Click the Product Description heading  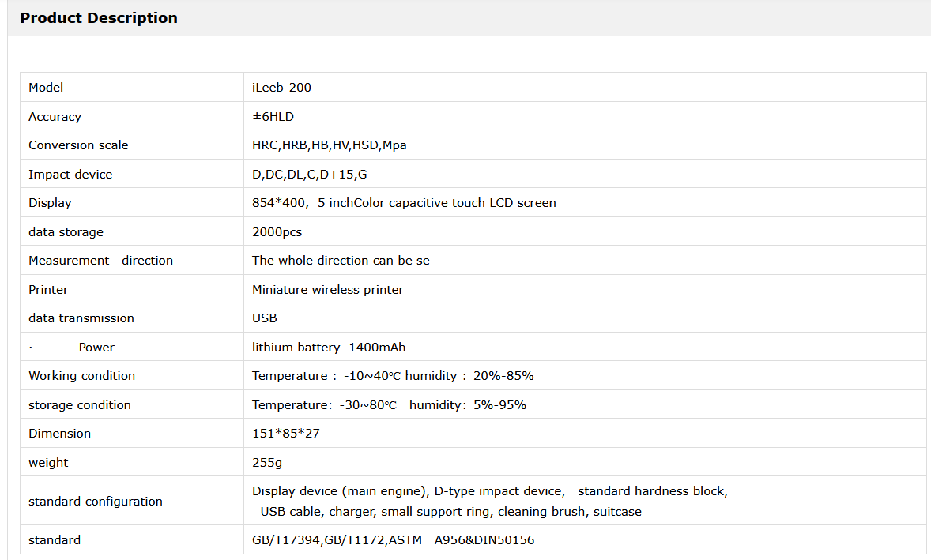pyautogui.click(x=99, y=18)
